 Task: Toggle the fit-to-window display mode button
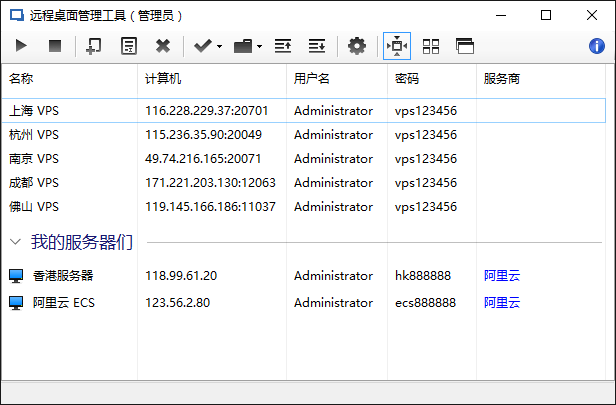(397, 46)
